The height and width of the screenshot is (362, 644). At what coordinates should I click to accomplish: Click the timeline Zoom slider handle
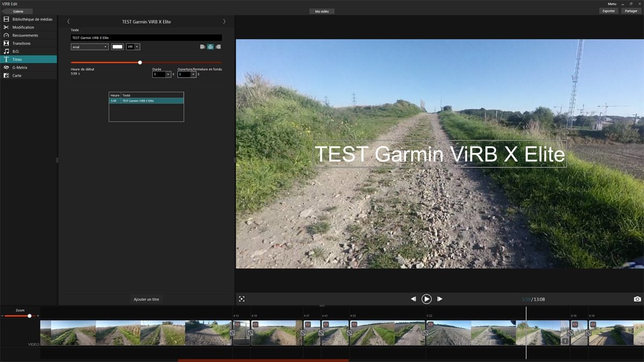tap(29, 316)
